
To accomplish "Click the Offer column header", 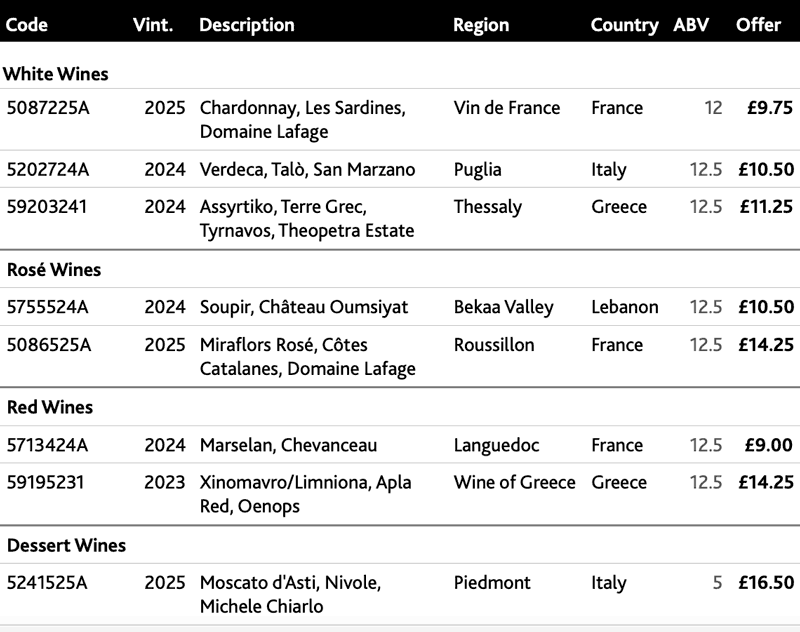I will click(x=758, y=24).
